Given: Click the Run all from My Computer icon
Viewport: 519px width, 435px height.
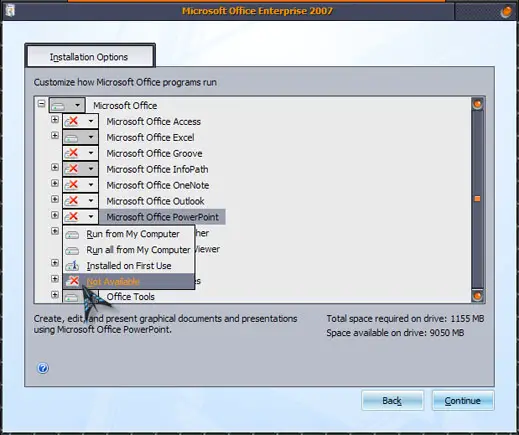Looking at the screenshot, I should pyautogui.click(x=72, y=250).
